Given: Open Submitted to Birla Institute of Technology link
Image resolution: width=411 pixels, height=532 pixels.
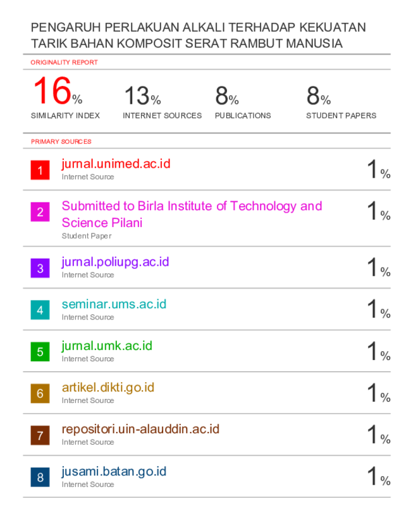Looking at the screenshot, I should pyautogui.click(x=192, y=214).
